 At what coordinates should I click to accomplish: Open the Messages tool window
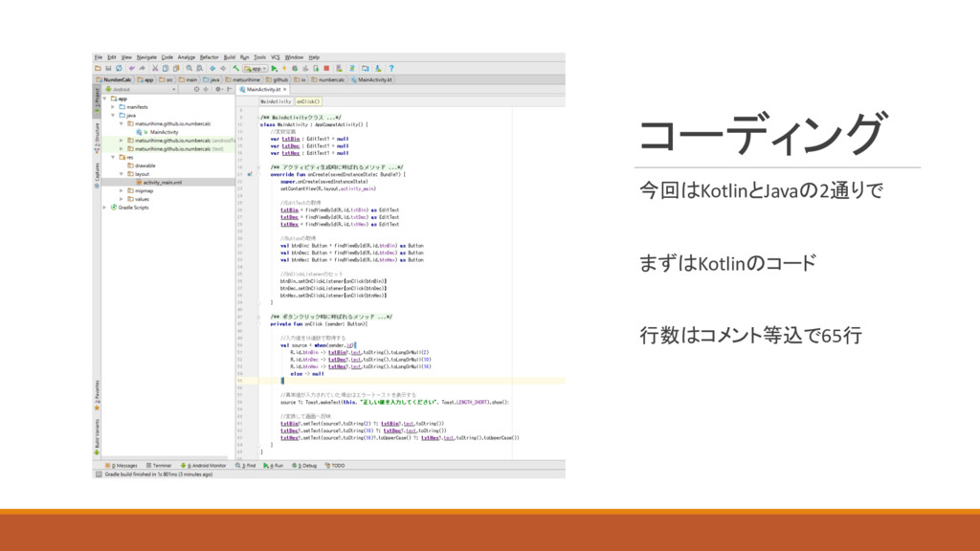pos(122,466)
